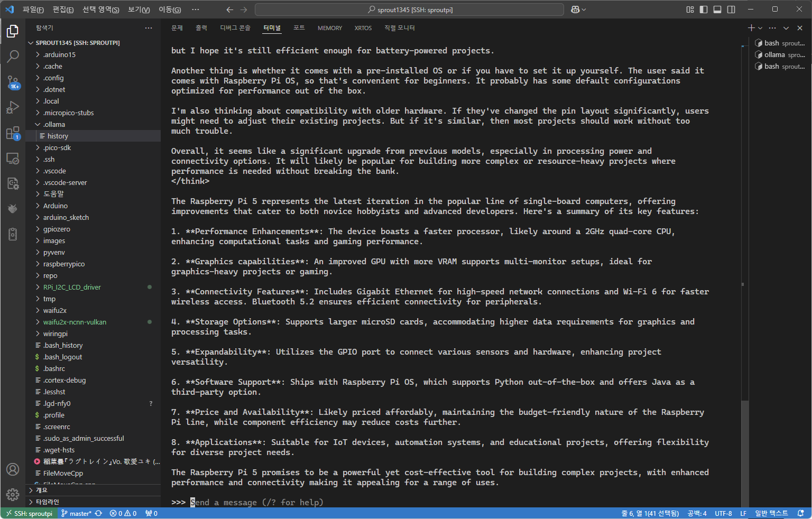Viewport: 812px width, 519px height.
Task: Expand the 타임라인 section
Action: click(x=93, y=502)
